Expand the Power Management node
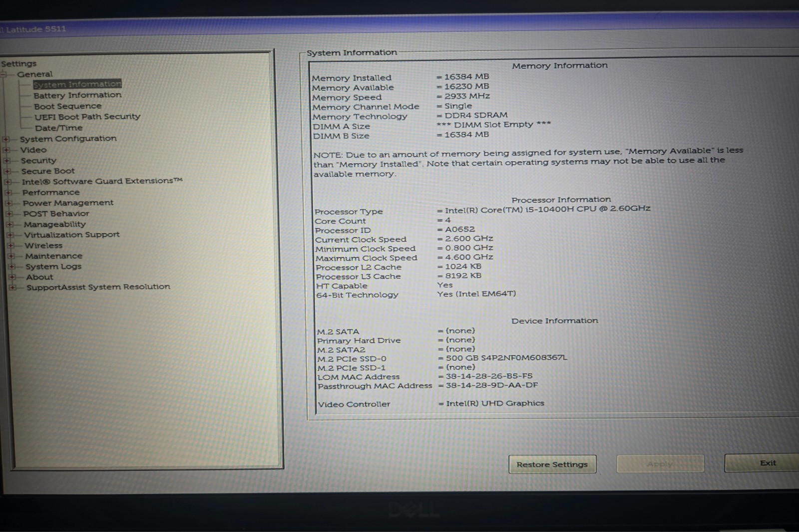This screenshot has height=532, width=799. (x=9, y=203)
